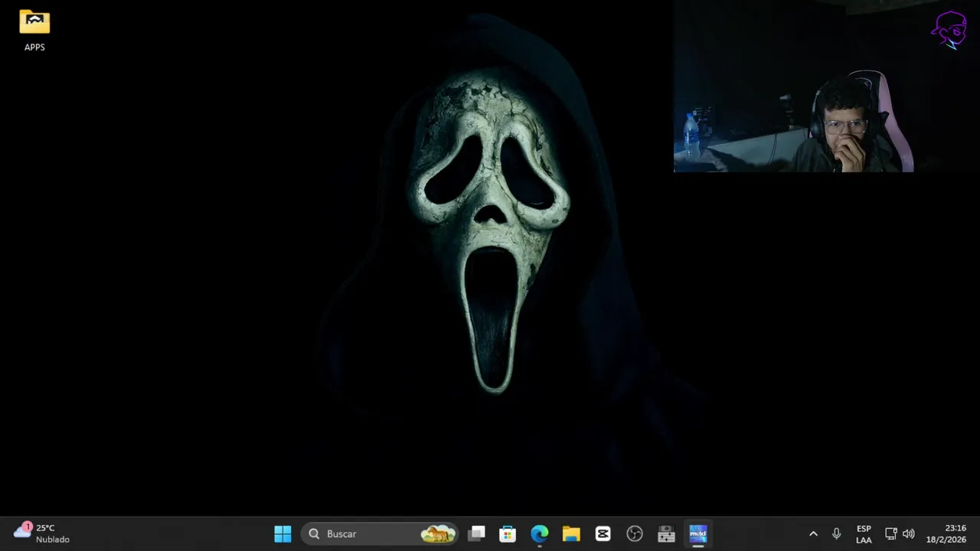
Task: Switch to the active taskbar app
Action: pos(697,533)
